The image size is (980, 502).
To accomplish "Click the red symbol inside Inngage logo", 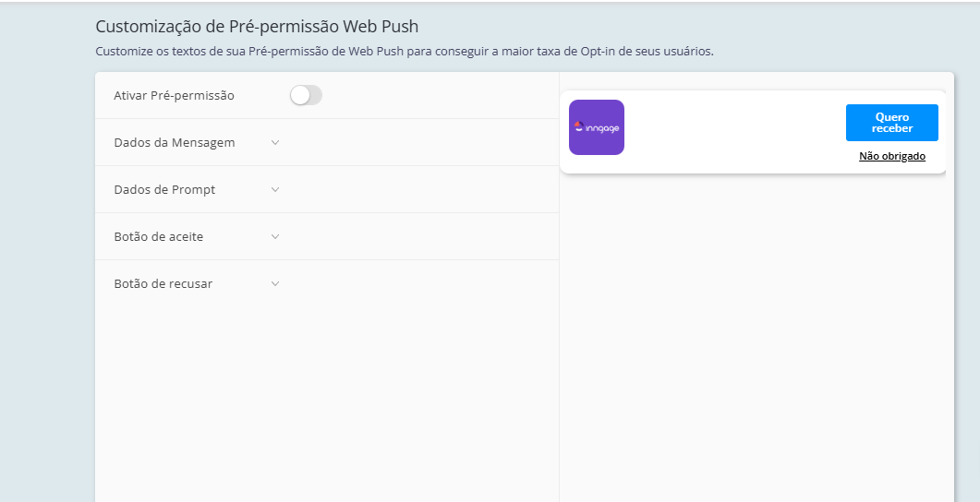I will [579, 125].
